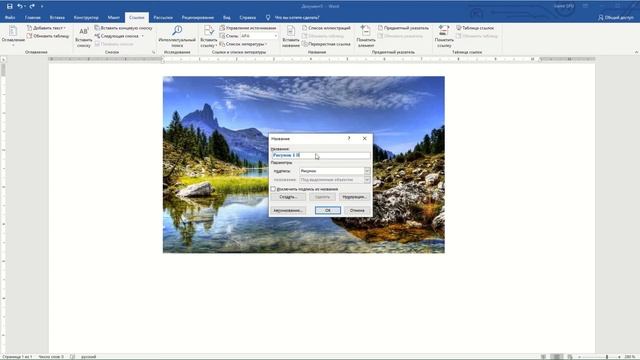Viewport: 640px width, 360px height.
Task: Click Вставить концевую сноску
Action: (123, 28)
